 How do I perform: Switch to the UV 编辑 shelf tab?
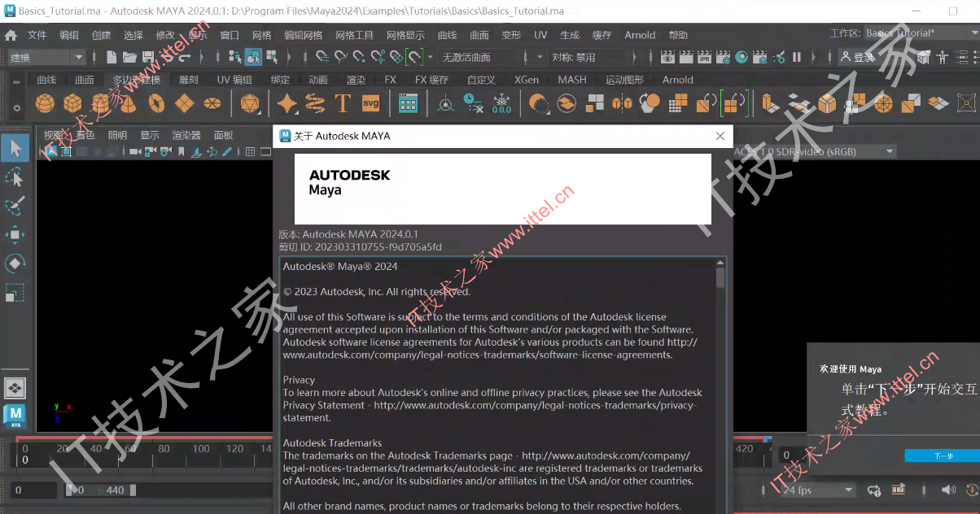click(x=234, y=80)
